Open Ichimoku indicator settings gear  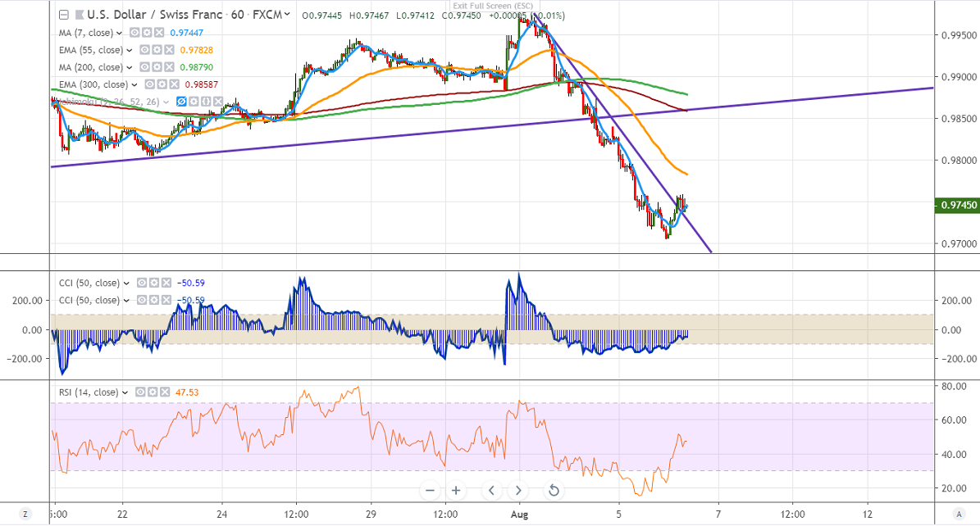[x=194, y=102]
